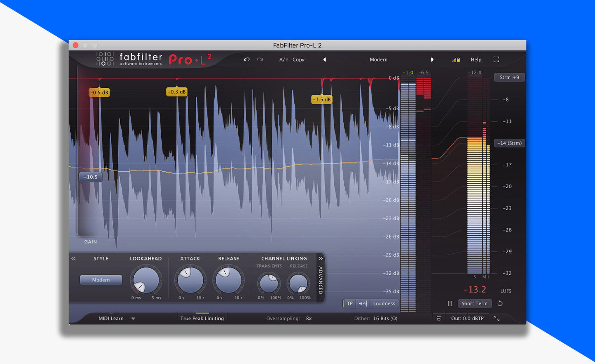Open the Short Term loudness mode
The height and width of the screenshot is (364, 595).
point(474,303)
